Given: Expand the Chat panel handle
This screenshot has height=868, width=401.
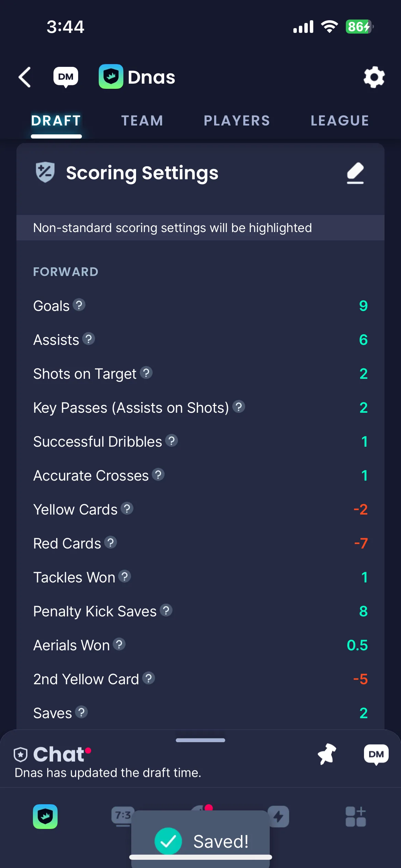Looking at the screenshot, I should pos(200,740).
